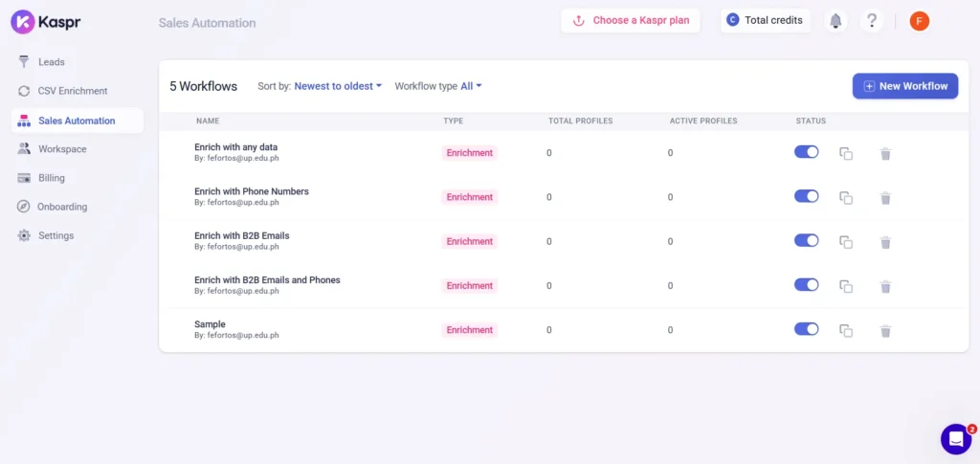Click Sales Automation sidebar icon
The height and width of the screenshot is (464, 980).
point(24,121)
